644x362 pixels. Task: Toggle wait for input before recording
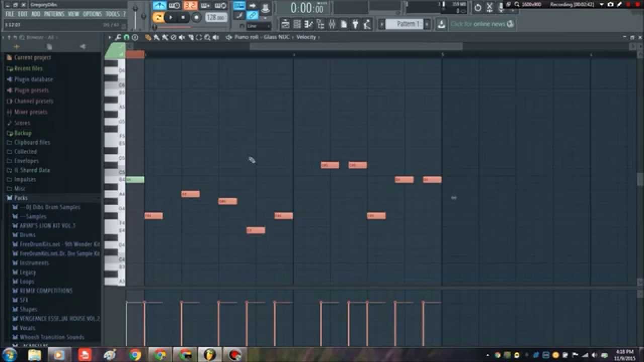click(174, 6)
